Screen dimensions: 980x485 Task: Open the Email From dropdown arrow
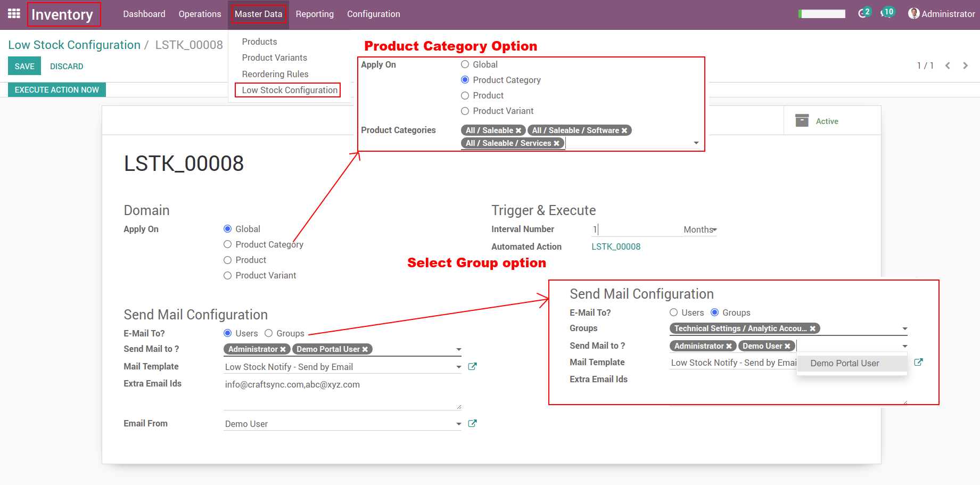tap(458, 424)
